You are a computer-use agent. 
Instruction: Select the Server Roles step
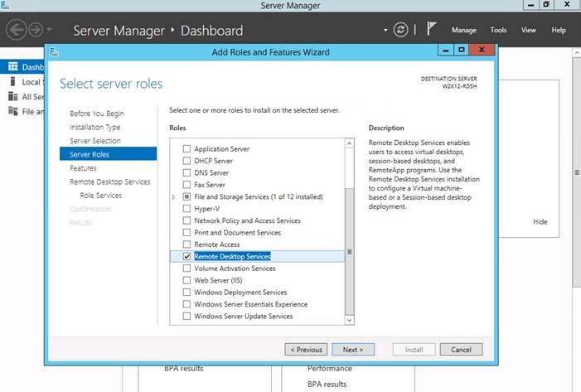point(109,154)
